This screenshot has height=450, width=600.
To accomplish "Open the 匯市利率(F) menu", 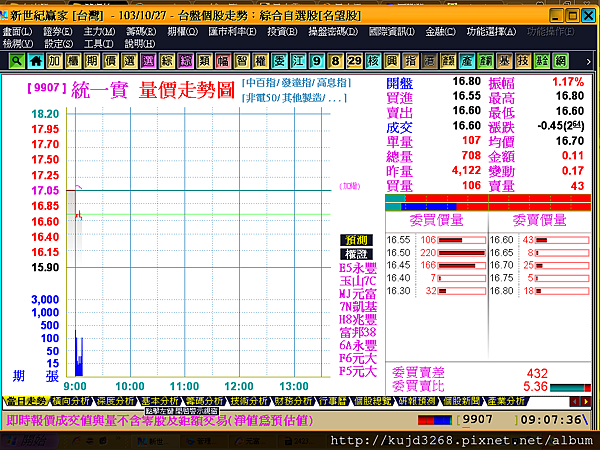I will tap(232, 32).
